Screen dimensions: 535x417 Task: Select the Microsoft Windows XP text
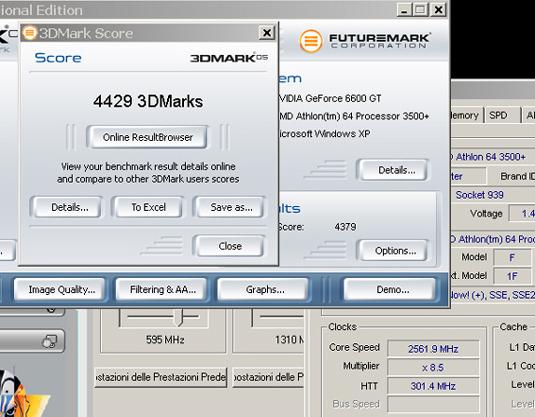(324, 134)
